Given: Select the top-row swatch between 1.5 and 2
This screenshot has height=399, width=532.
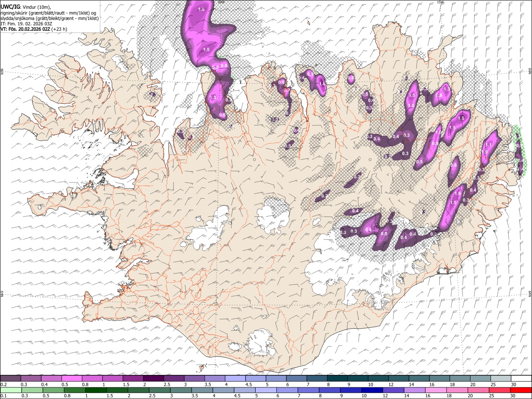Looking at the screenshot, I should pyautogui.click(x=133, y=378).
